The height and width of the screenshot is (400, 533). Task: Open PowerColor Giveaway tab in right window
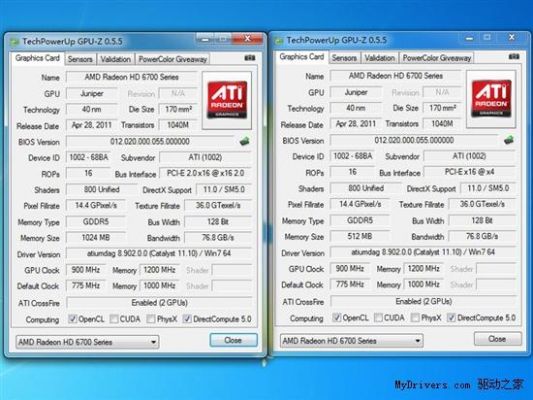(x=436, y=58)
